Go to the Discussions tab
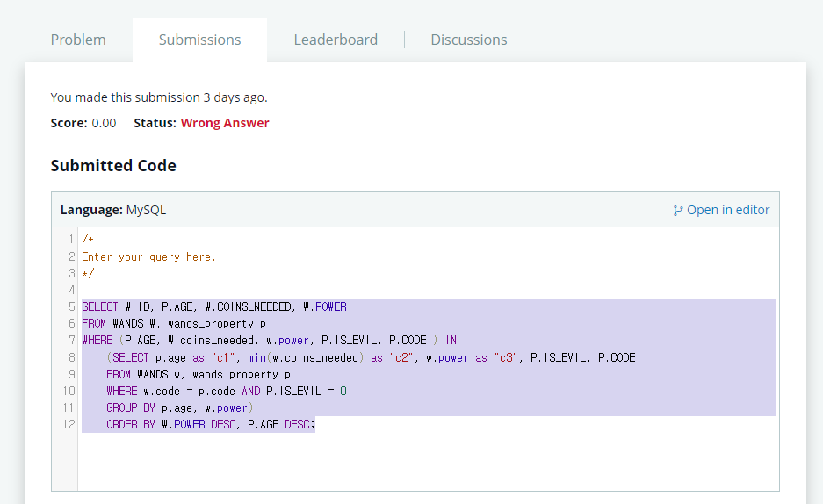The image size is (823, 504). click(469, 40)
